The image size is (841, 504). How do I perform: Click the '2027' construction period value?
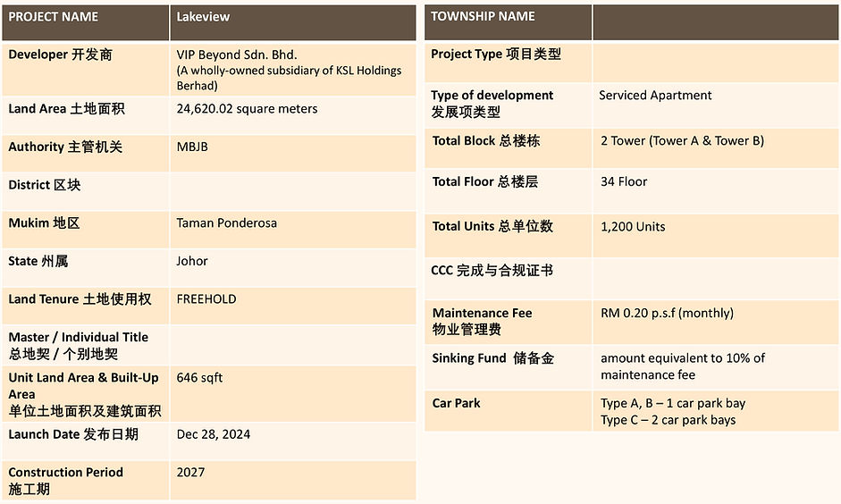pyautogui.click(x=190, y=473)
